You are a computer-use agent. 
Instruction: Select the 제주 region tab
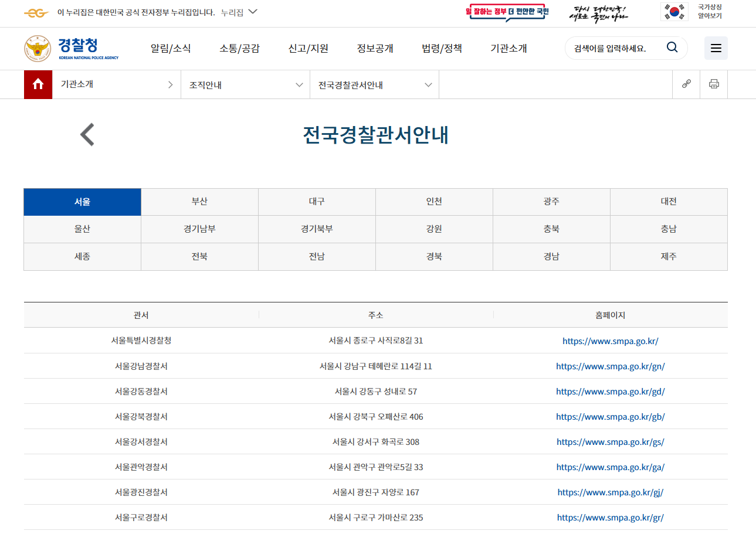pos(669,256)
